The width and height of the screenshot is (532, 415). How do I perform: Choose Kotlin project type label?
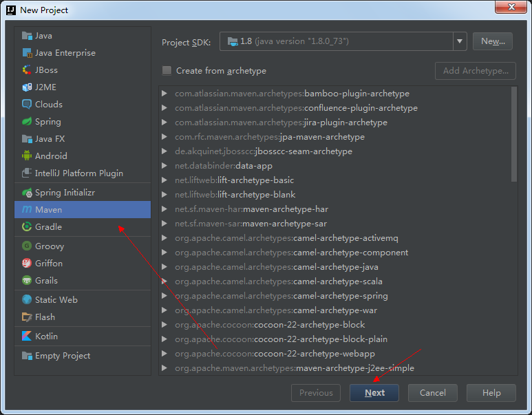[x=47, y=336]
